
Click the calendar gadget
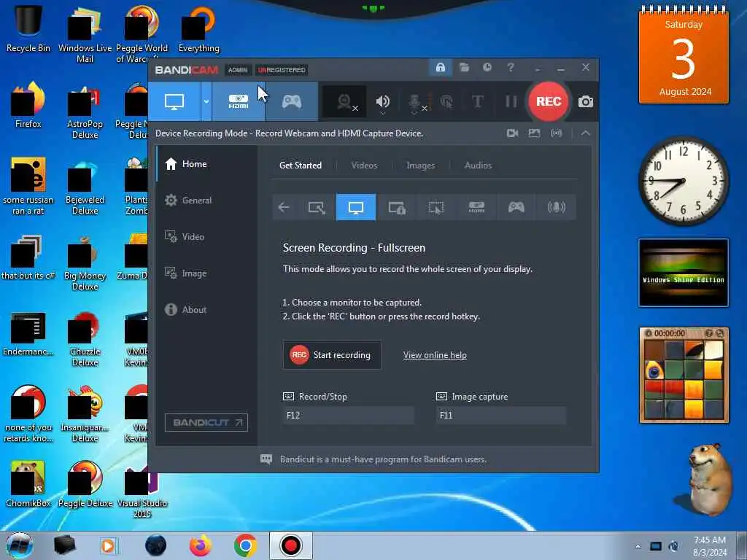point(684,55)
